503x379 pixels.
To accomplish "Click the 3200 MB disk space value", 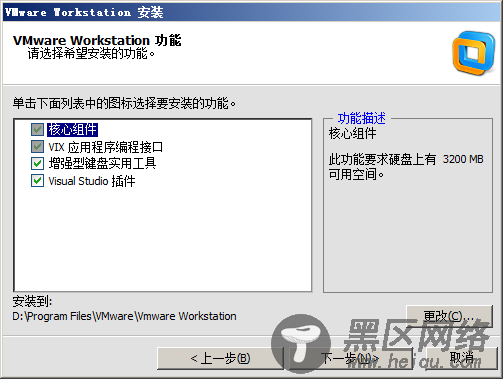I will 463,159.
